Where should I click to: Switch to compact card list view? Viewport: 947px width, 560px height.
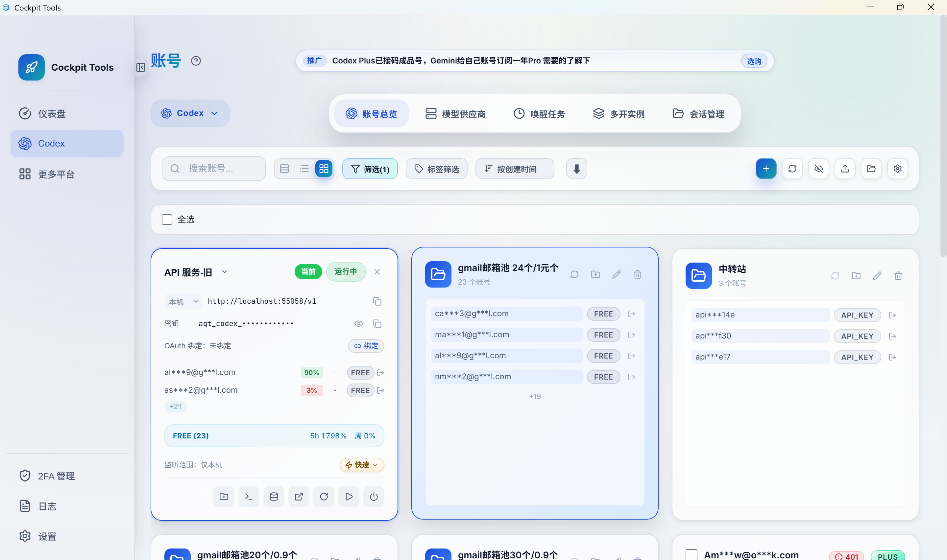pos(284,169)
